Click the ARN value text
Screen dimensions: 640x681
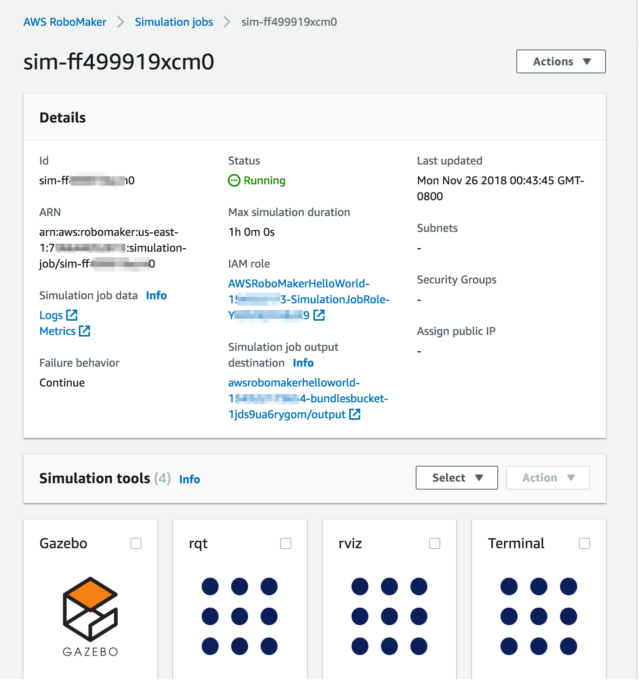click(x=112, y=248)
